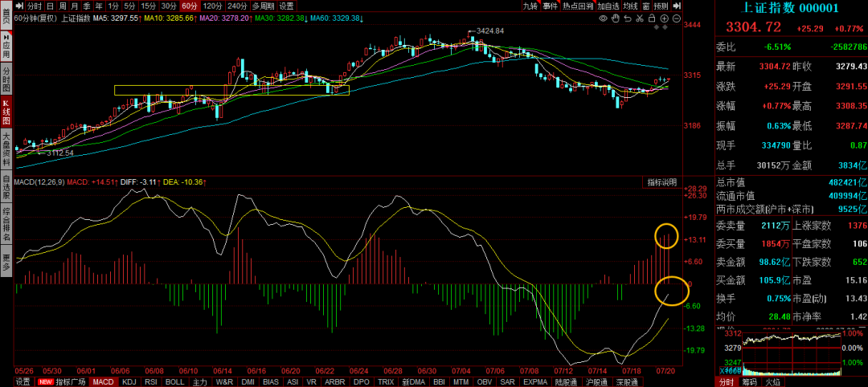Select the 主力 indicator tab
This screenshot has width=868, height=387.
tap(200, 381)
